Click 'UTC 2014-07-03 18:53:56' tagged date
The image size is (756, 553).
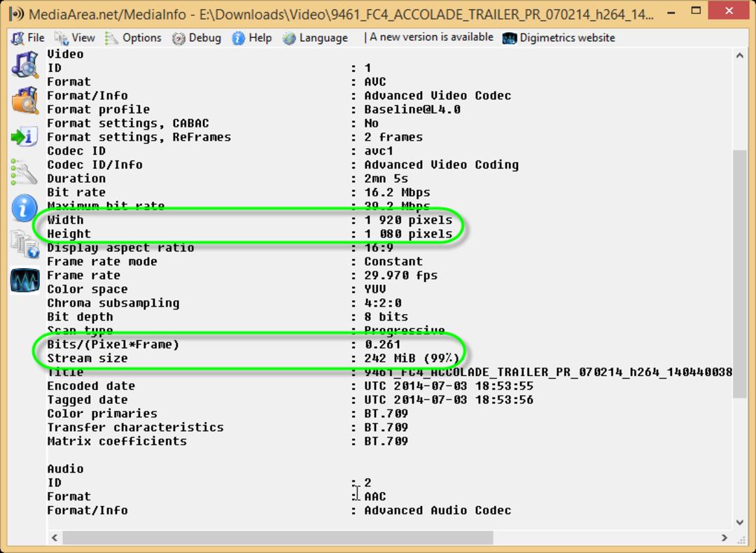coord(449,400)
